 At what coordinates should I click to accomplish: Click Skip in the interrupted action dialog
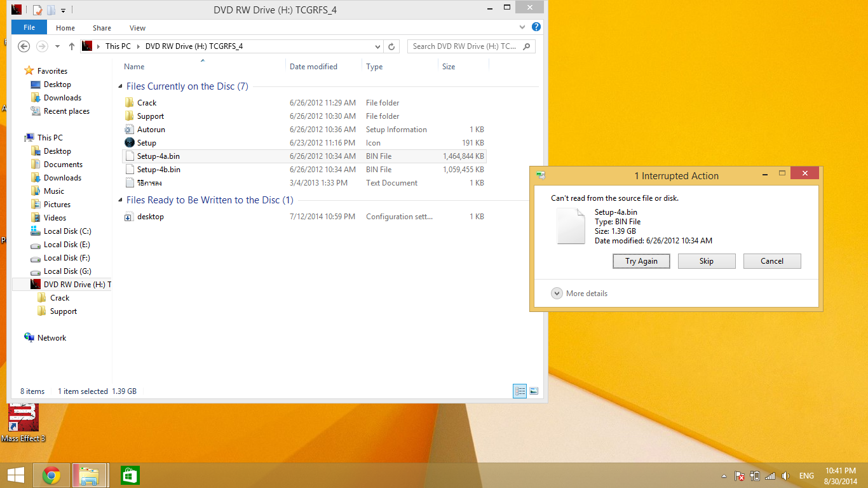(x=706, y=261)
